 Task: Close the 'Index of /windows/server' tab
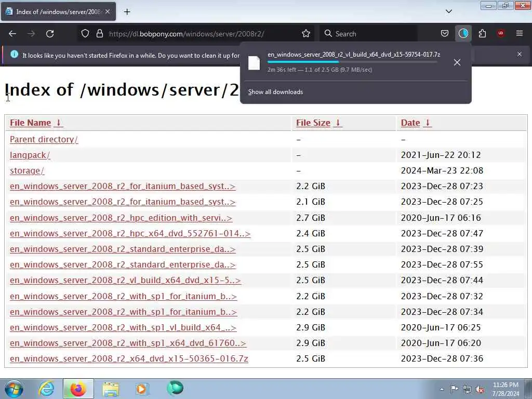click(108, 11)
